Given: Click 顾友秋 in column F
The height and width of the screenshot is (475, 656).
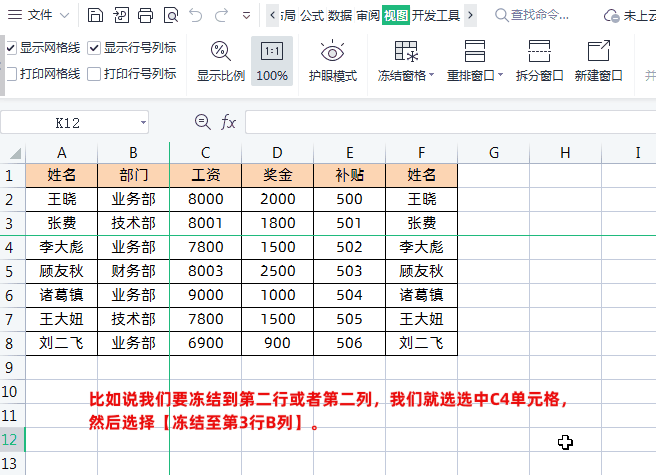Looking at the screenshot, I should pyautogui.click(x=421, y=271).
